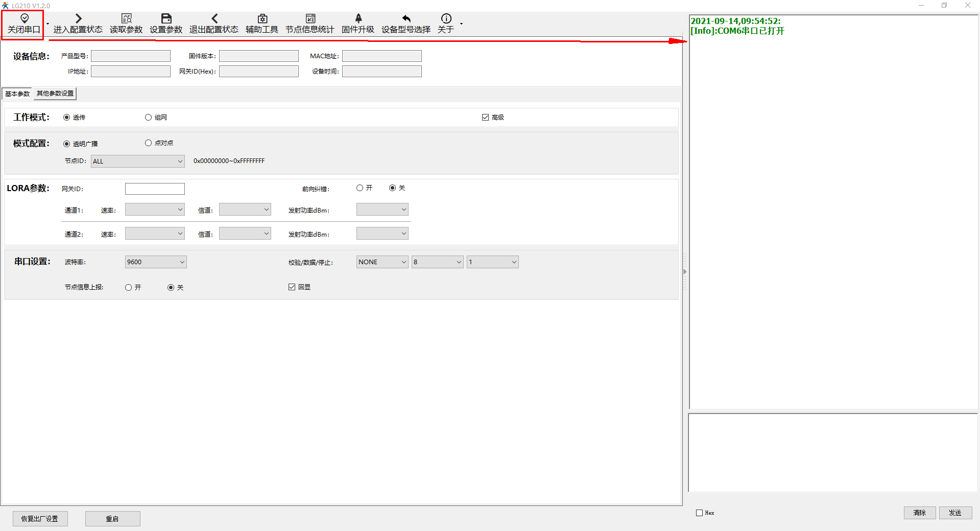Open the 辅助工具 toolbox icon
Screen dimensions: 980x531
pos(262,19)
